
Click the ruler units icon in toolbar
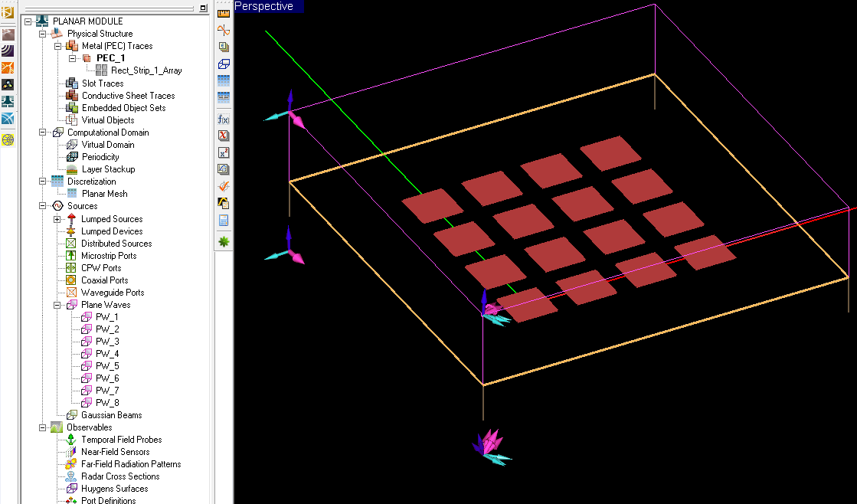224,12
